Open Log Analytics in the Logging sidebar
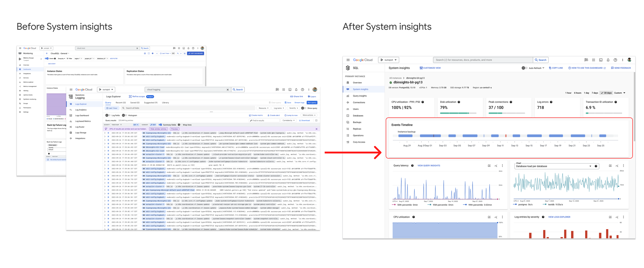Screen dimensions: 644x268 coord(81,110)
